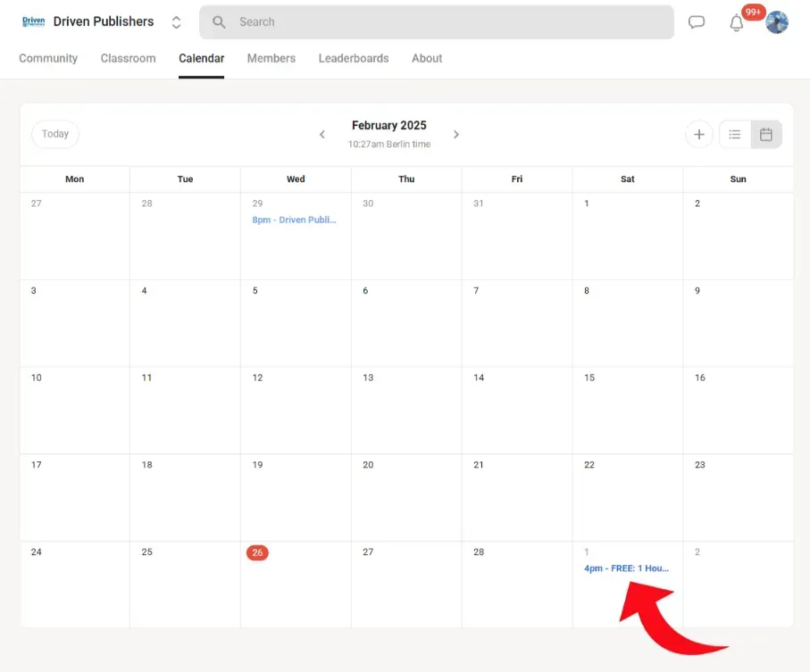Select the highlighted day 26

point(257,552)
